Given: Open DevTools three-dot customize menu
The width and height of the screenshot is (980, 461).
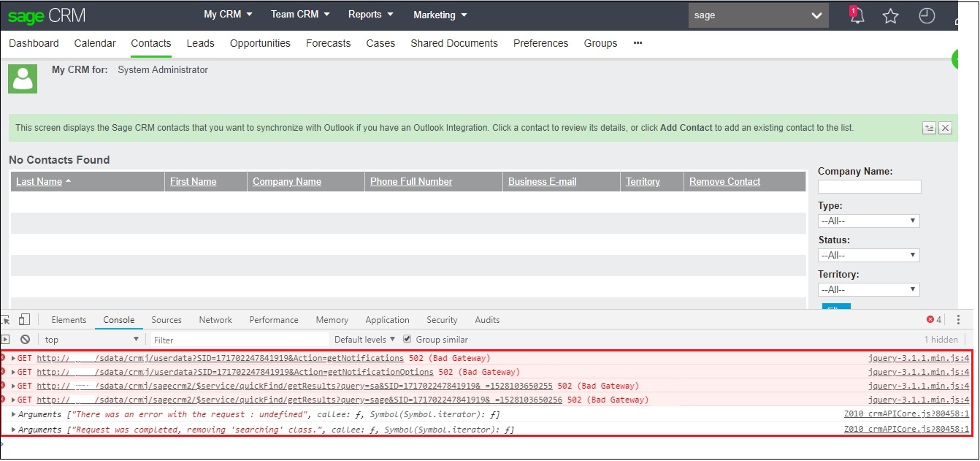Looking at the screenshot, I should pos(958,319).
